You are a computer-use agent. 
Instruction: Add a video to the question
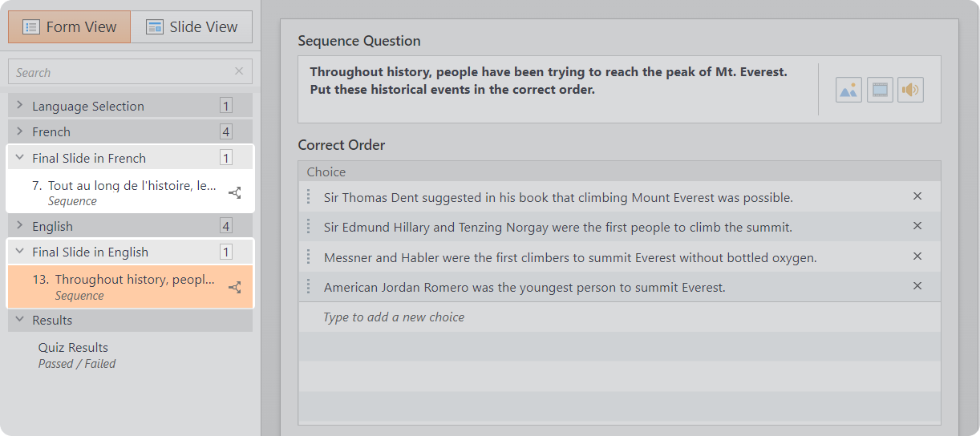point(880,90)
